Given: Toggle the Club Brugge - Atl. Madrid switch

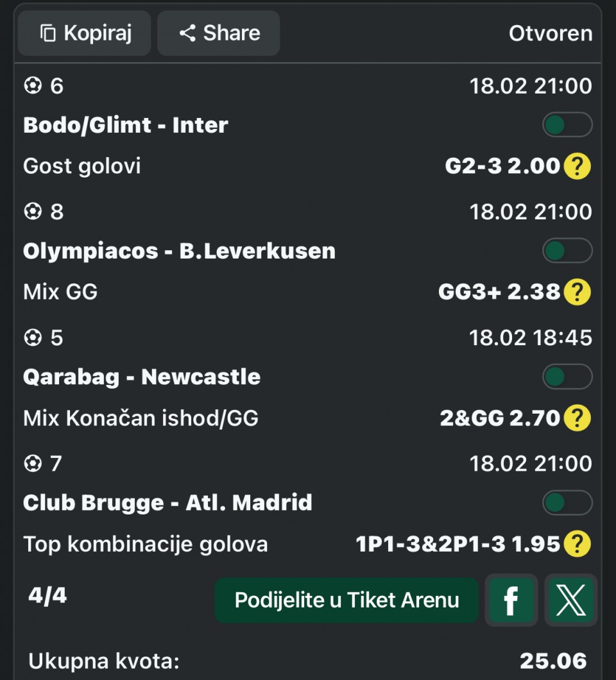Looking at the screenshot, I should (567, 503).
